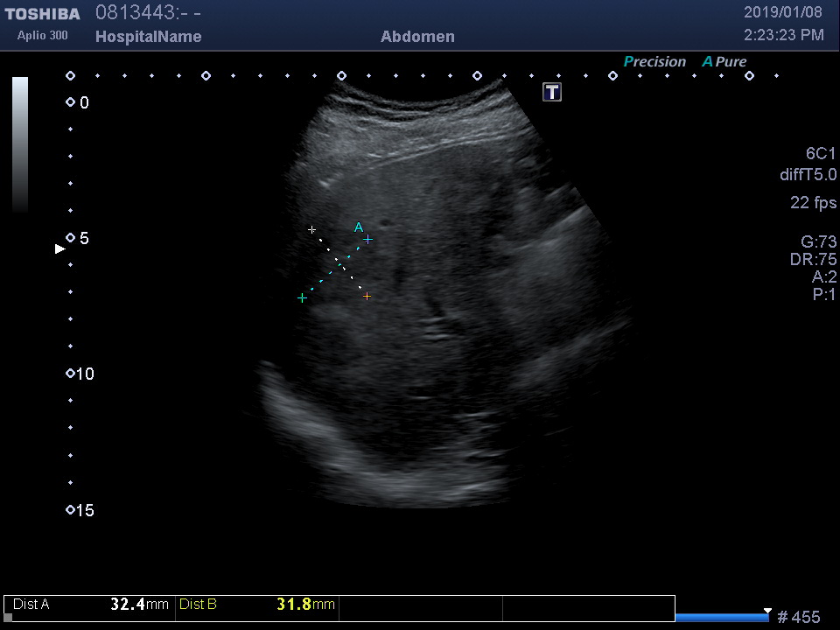Select the white caliper cross marker
The image size is (840, 630).
pyautogui.click(x=311, y=229)
